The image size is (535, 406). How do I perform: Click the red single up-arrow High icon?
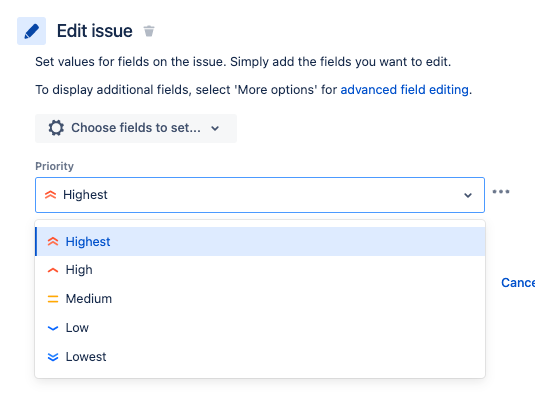53,270
